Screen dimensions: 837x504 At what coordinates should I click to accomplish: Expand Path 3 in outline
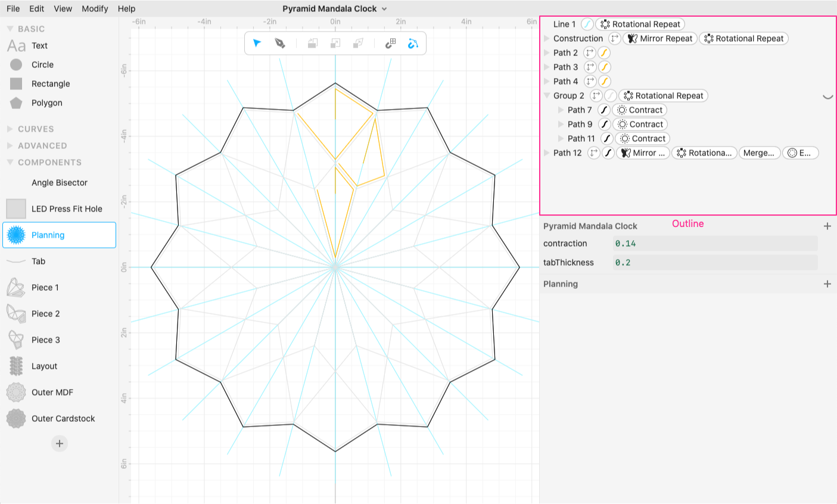coord(547,67)
